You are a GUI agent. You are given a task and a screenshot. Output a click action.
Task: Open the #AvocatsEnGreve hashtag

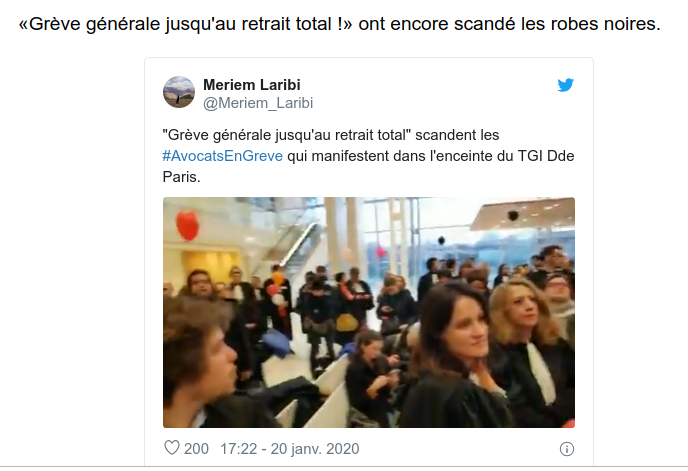tap(222, 156)
